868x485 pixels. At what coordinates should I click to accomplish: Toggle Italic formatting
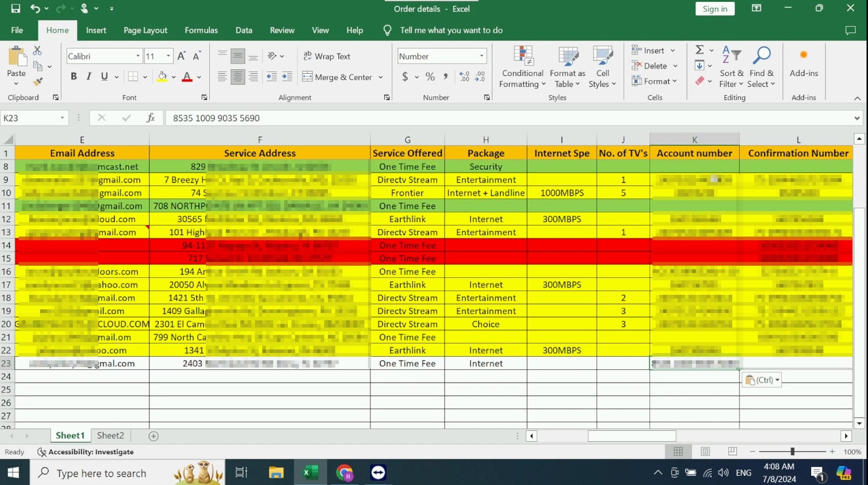89,76
